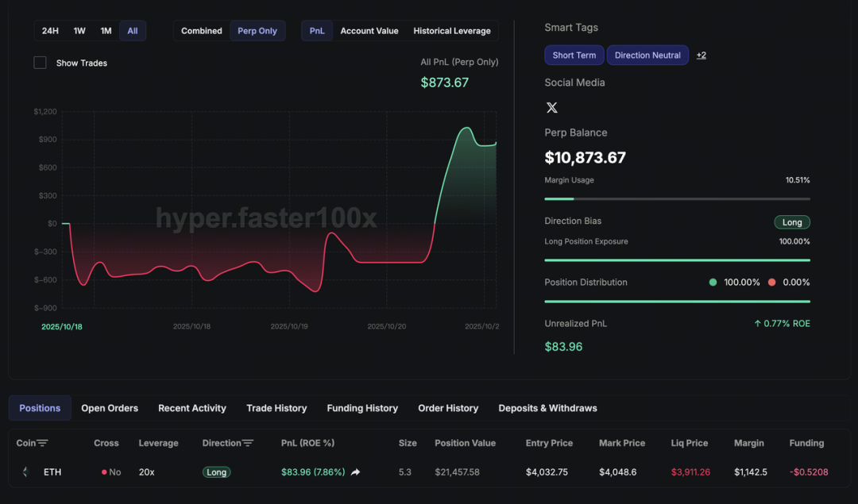Click the share arrow next to PnL
This screenshot has width=858, height=504.
[356, 472]
